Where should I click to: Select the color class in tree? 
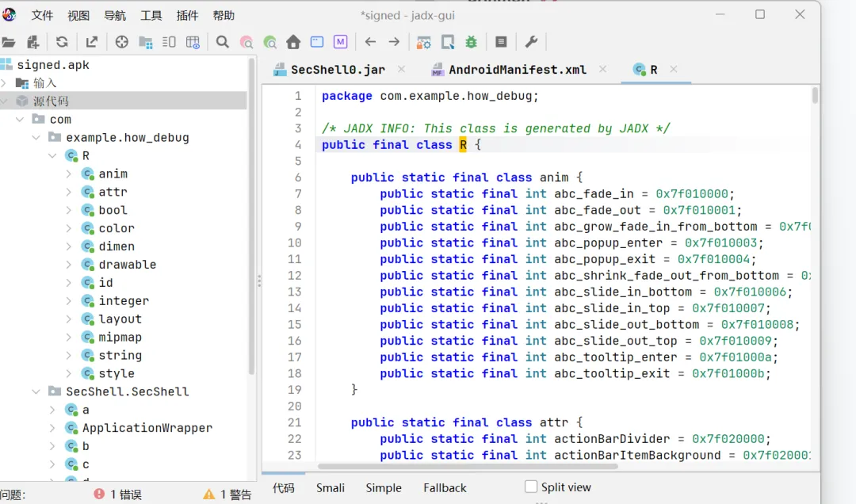point(117,228)
